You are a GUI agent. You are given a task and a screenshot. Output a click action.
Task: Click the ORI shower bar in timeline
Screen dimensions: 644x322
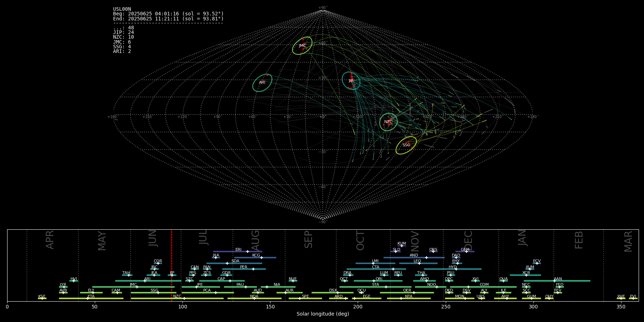[x=378, y=281]
